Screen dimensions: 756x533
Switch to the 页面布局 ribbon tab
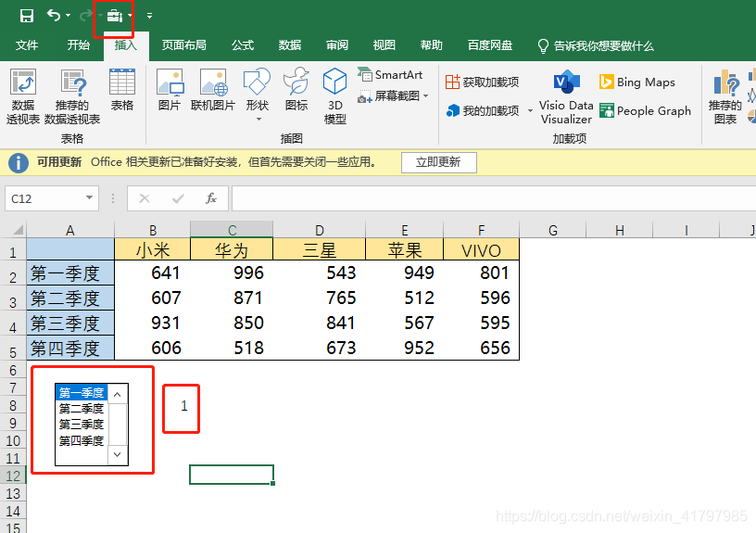click(183, 45)
